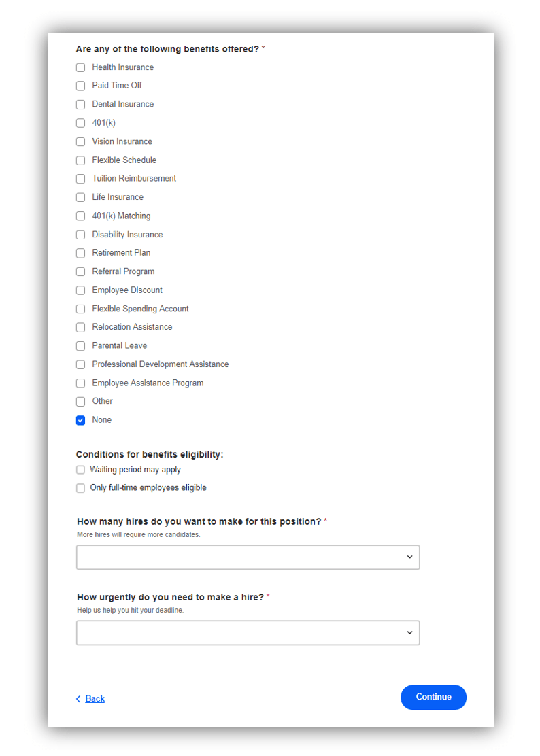Check the Health Insurance checkbox
This screenshot has height=756, width=540.
coord(80,67)
